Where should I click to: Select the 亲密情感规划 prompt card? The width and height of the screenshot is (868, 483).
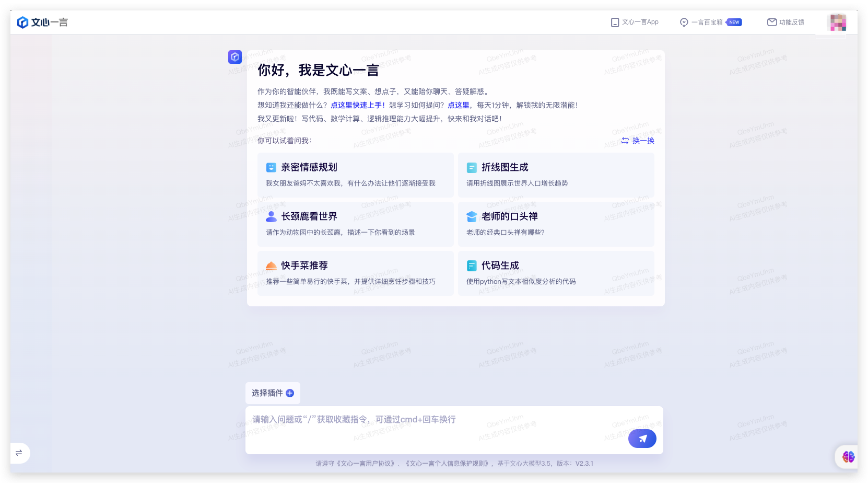tap(356, 175)
